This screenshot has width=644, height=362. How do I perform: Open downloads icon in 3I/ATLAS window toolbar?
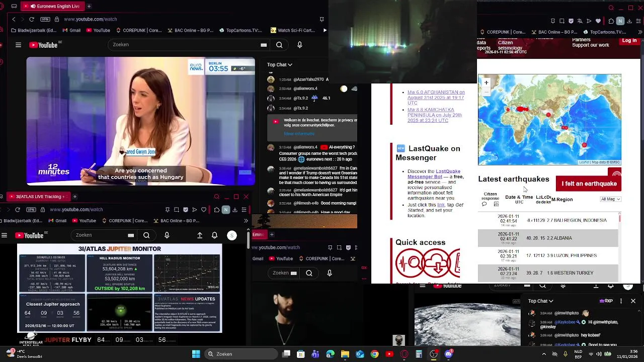[x=235, y=210]
